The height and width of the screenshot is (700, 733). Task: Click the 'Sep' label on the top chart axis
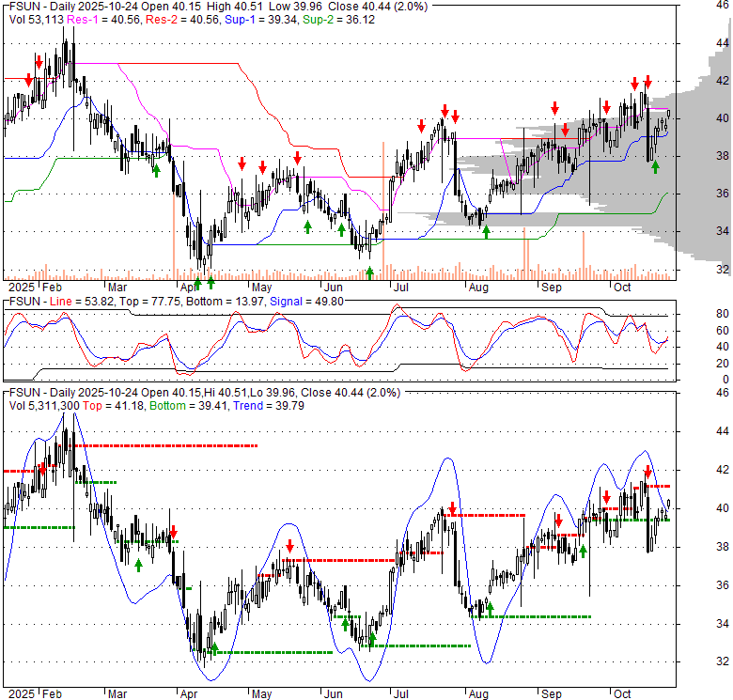tap(551, 287)
